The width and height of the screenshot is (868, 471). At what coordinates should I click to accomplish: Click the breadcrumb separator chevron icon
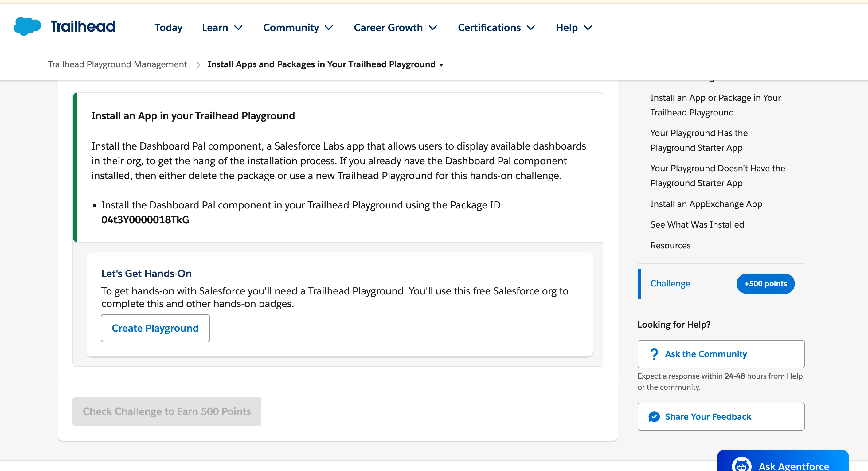(198, 65)
